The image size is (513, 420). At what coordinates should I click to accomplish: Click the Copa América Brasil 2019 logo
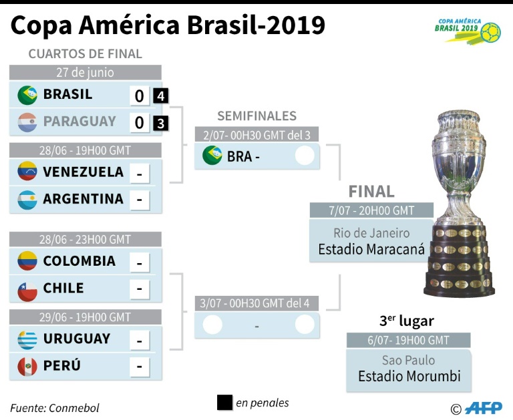468,31
